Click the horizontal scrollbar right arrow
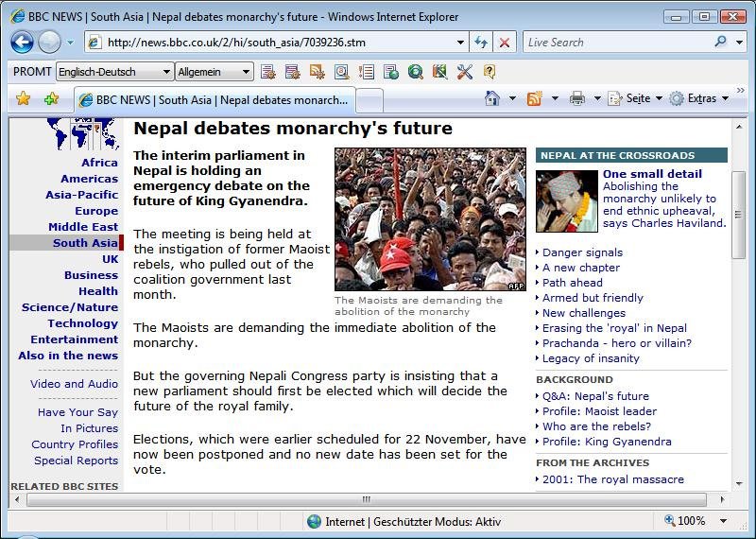Image resolution: width=756 pixels, height=539 pixels. click(x=722, y=499)
